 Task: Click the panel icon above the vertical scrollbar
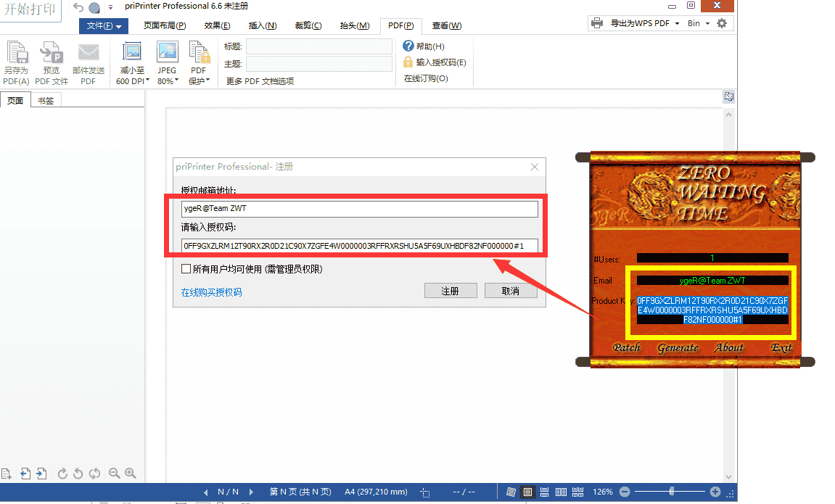coord(728,96)
